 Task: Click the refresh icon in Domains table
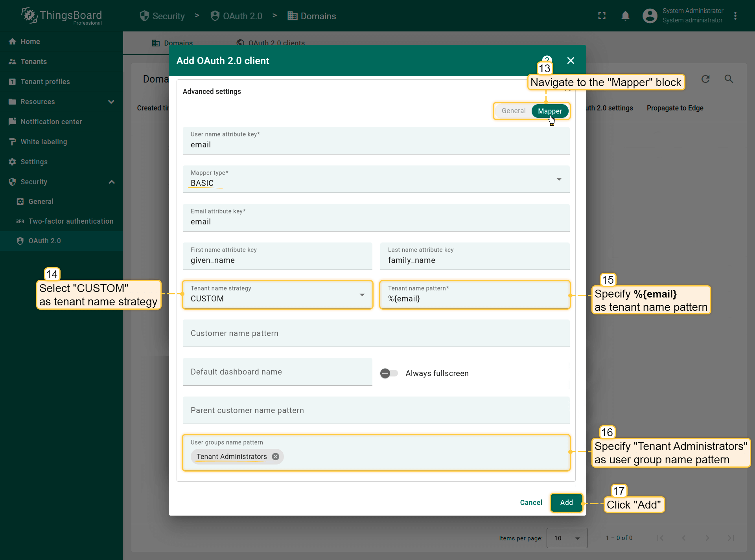point(705,79)
